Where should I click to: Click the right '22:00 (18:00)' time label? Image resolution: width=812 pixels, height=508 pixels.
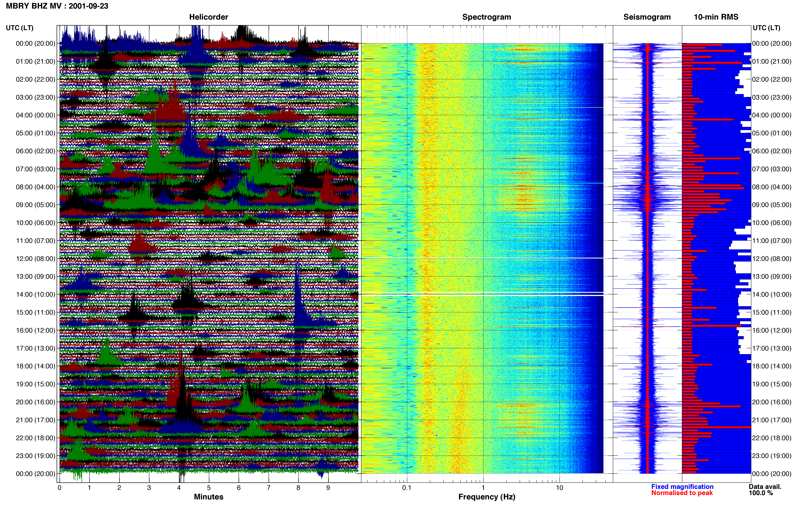pos(772,438)
